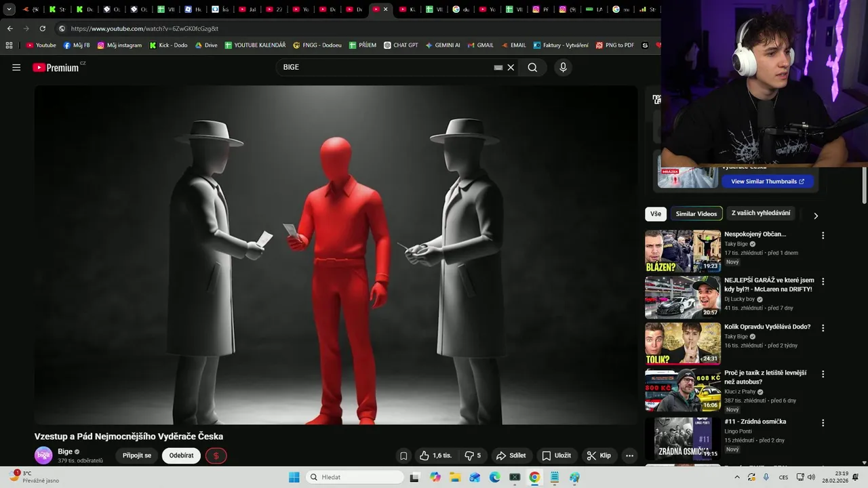Open the FNGG - Dodoeu bookmark

317,45
